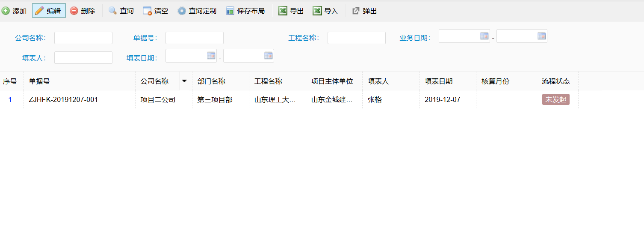Open calendar for 填表日期 end date

point(268,55)
